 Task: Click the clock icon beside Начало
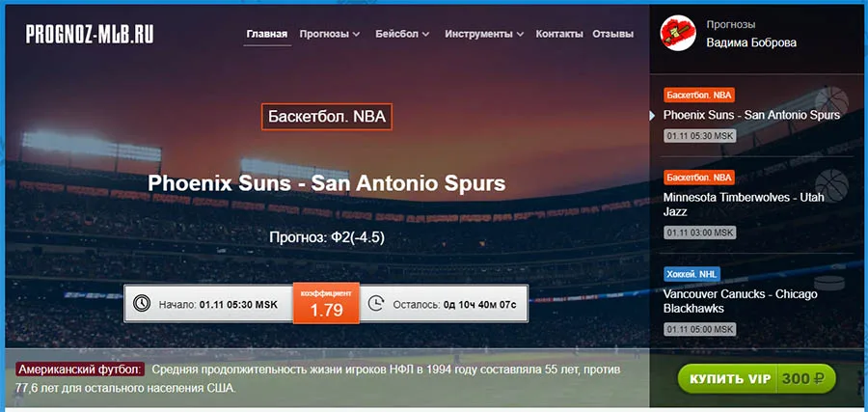click(x=142, y=303)
